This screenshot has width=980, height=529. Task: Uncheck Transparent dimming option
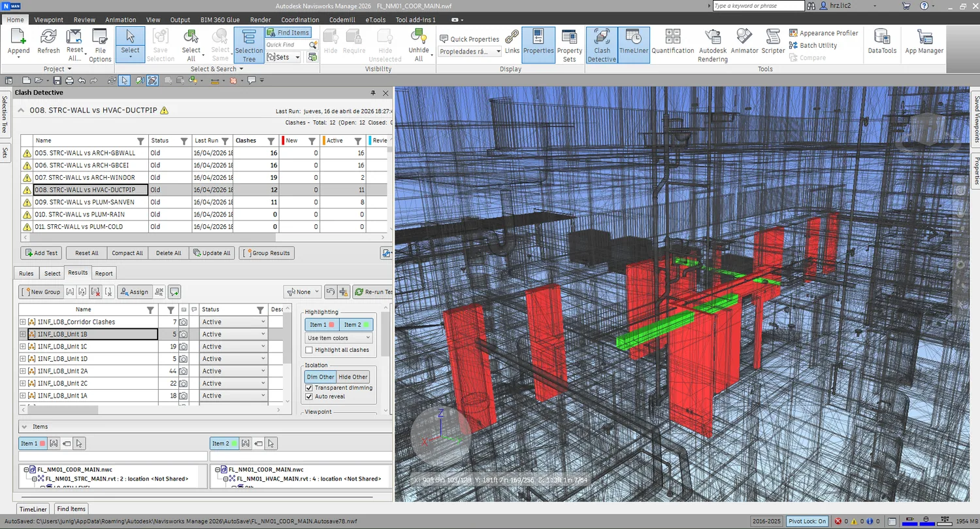(310, 388)
